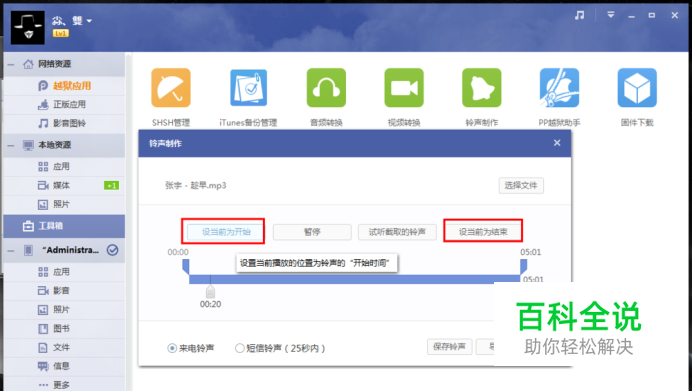Open the 音频转换 audio converter
The height and width of the screenshot is (391, 692).
coord(326,88)
